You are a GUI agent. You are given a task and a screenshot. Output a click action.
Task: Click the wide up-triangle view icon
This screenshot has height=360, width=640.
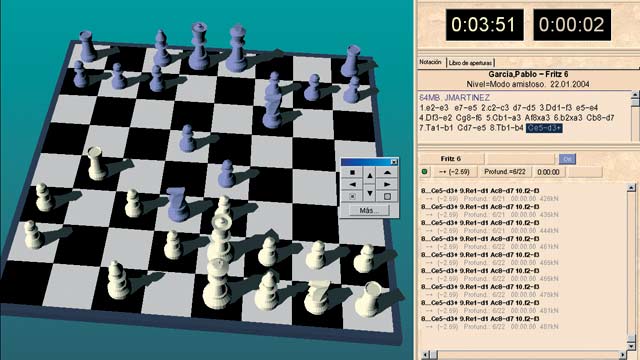[x=387, y=173]
